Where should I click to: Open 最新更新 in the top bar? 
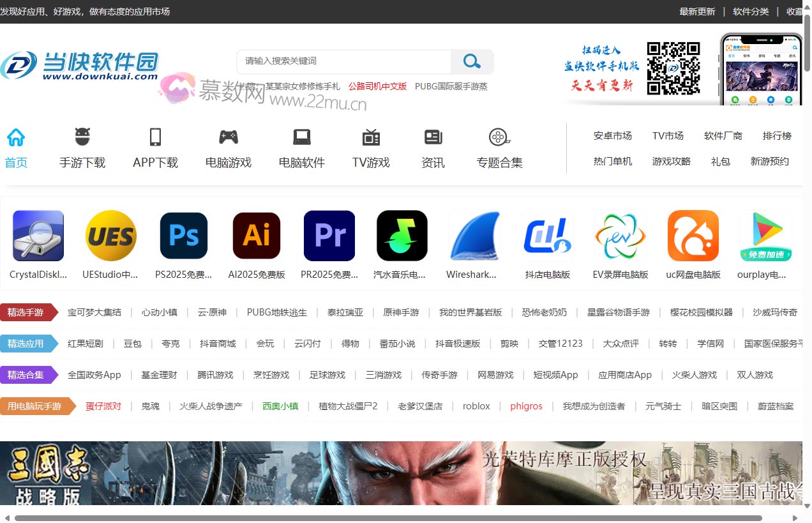click(697, 11)
